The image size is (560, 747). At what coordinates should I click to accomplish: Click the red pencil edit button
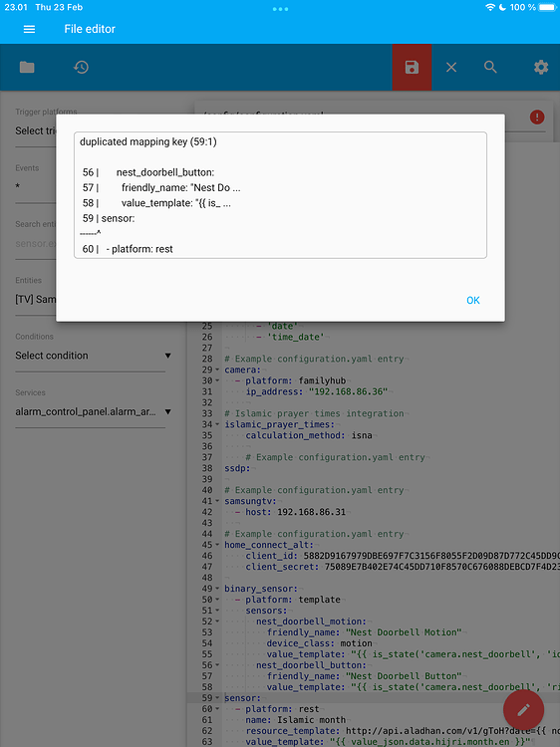pos(523,709)
